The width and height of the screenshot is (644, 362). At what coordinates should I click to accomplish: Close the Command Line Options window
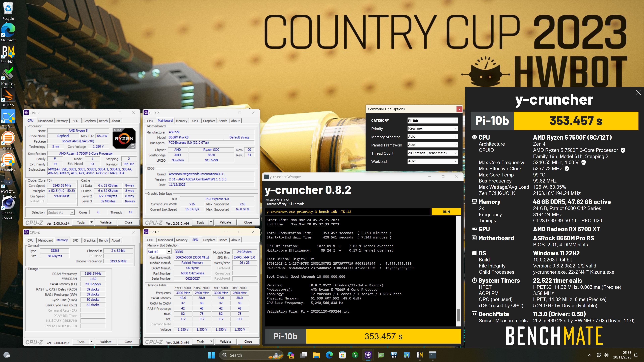point(459,109)
